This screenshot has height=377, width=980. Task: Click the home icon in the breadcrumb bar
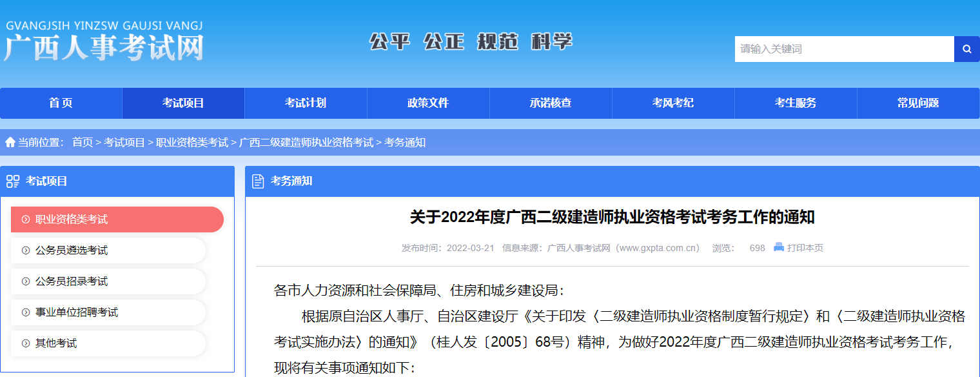click(10, 143)
